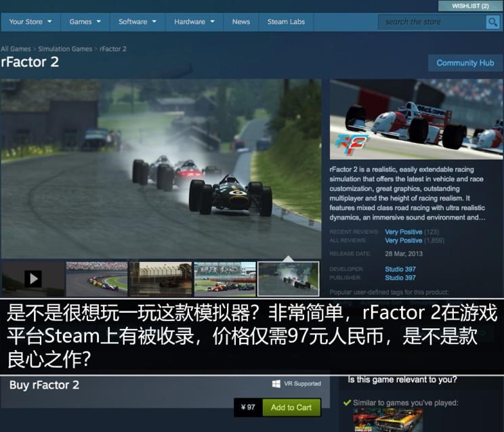
Task: Click the search magnifier icon
Action: click(x=492, y=22)
